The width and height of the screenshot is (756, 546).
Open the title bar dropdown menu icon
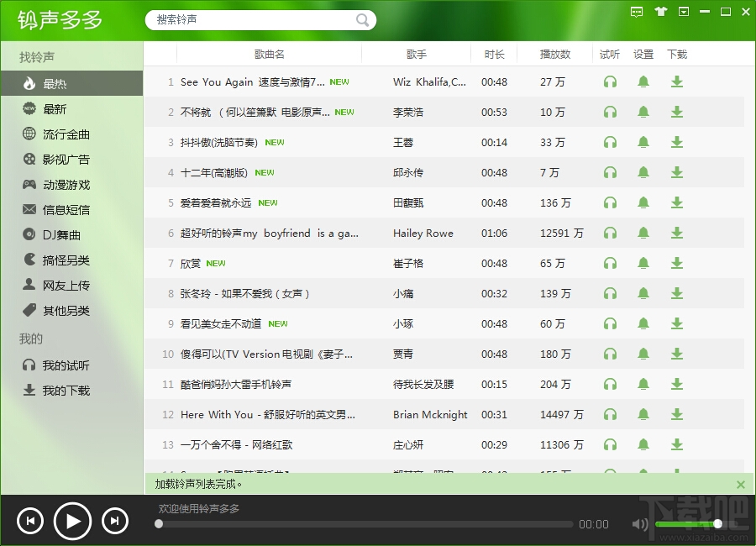click(x=683, y=12)
